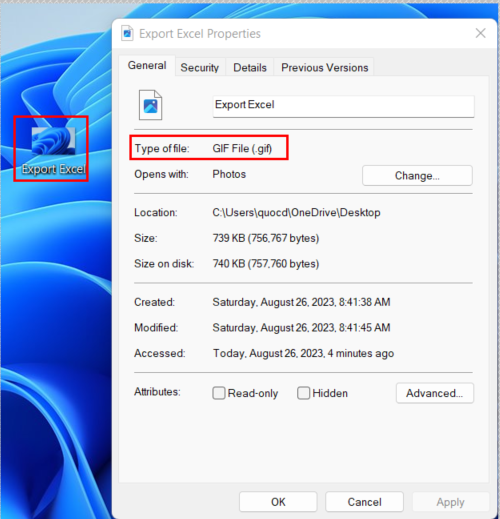Open the Security tab
The image size is (500, 519).
click(x=200, y=68)
